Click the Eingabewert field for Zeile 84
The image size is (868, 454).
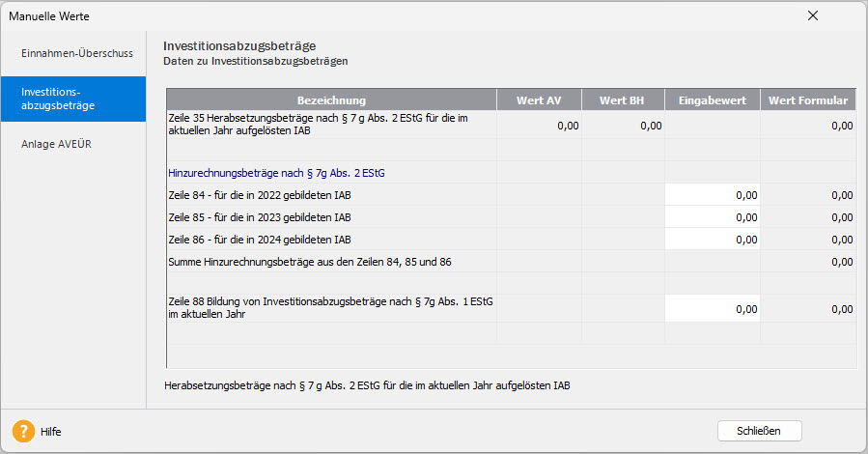click(712, 195)
